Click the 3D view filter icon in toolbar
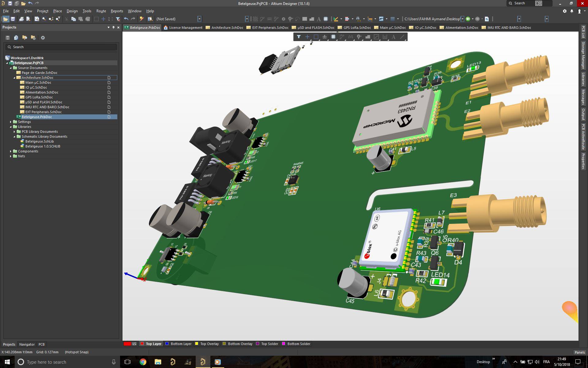 click(x=299, y=37)
